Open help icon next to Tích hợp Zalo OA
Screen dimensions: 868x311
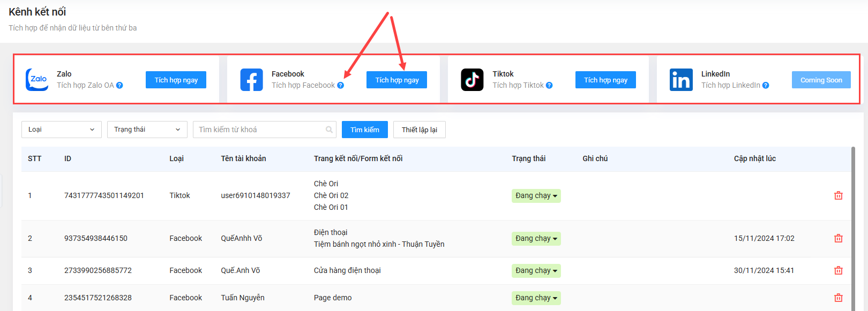(119, 85)
